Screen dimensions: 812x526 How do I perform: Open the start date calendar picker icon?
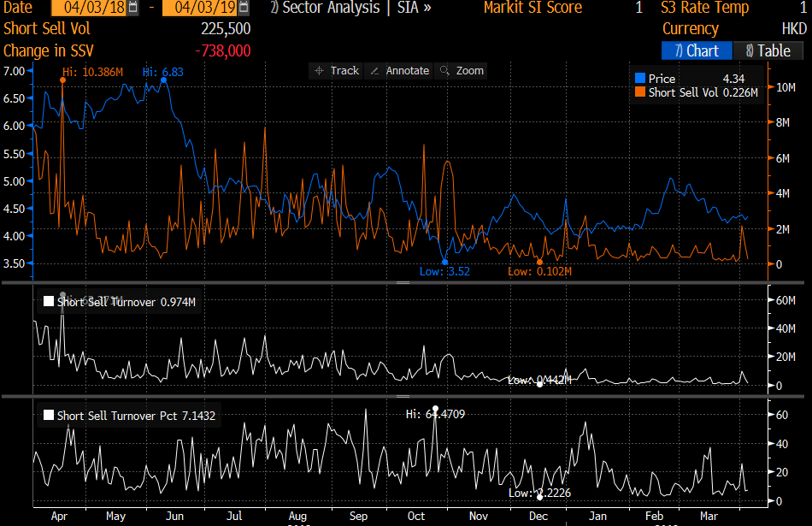click(132, 8)
